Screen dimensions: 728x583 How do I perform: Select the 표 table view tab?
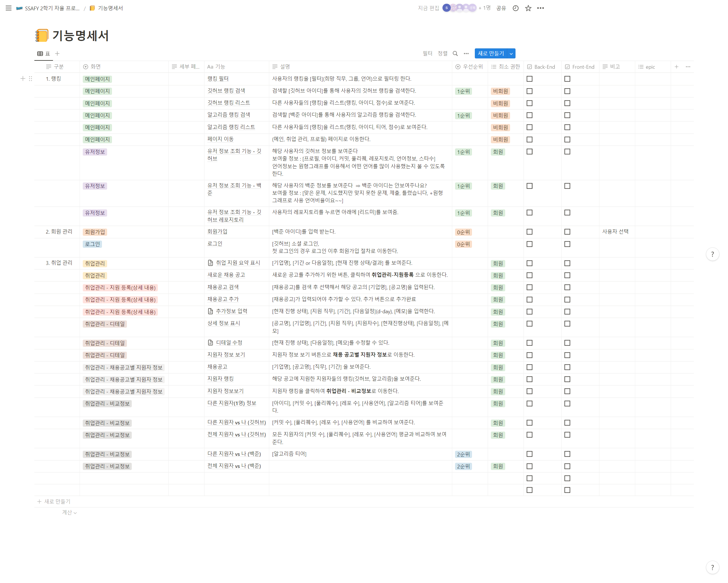44,53
